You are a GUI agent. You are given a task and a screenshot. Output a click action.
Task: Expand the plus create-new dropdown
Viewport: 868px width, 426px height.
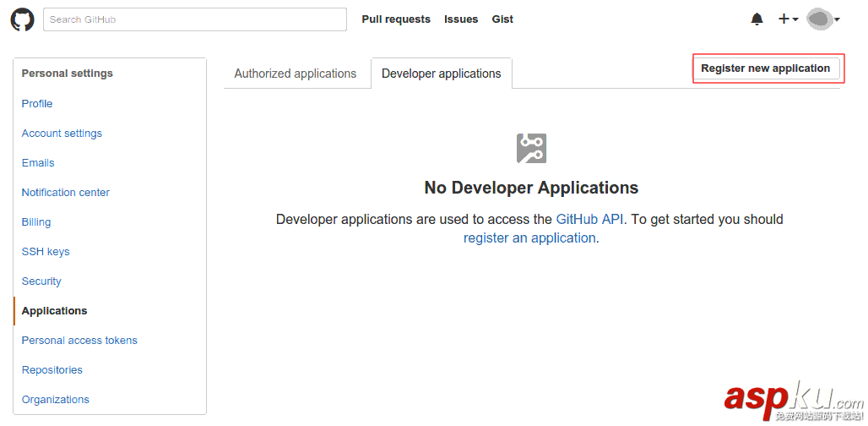tap(789, 19)
